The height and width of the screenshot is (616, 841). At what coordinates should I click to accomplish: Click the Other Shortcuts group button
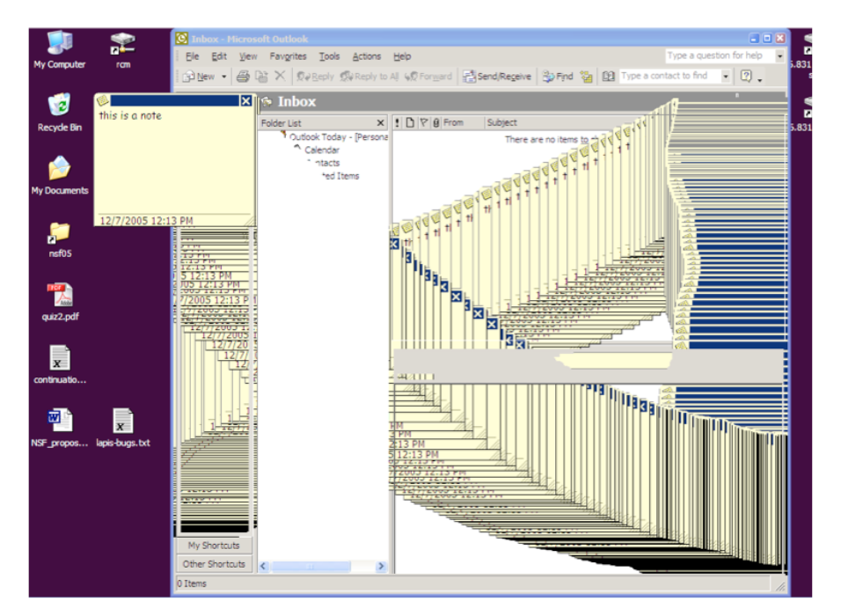pyautogui.click(x=213, y=564)
